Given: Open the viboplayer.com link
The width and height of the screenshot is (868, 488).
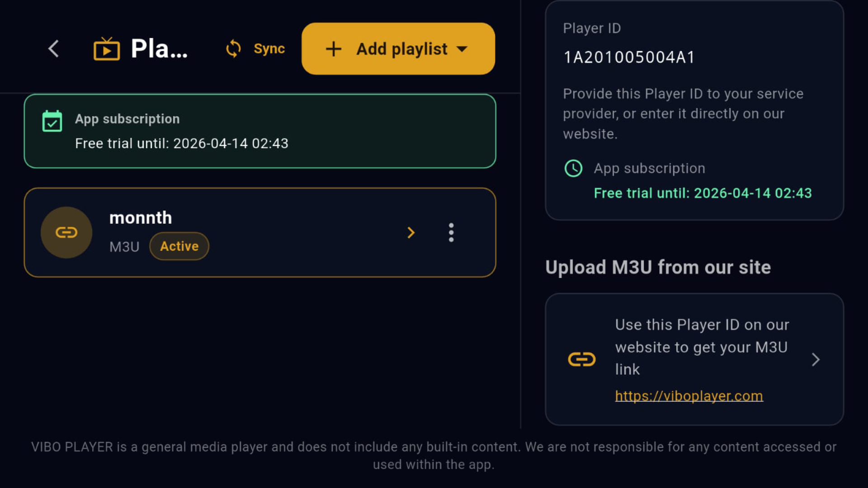Looking at the screenshot, I should click(689, 396).
